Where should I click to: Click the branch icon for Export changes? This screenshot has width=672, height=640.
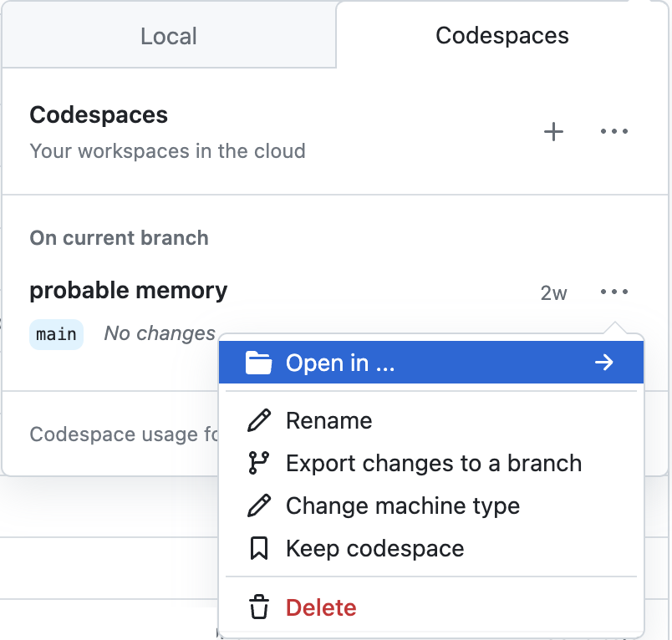(259, 463)
